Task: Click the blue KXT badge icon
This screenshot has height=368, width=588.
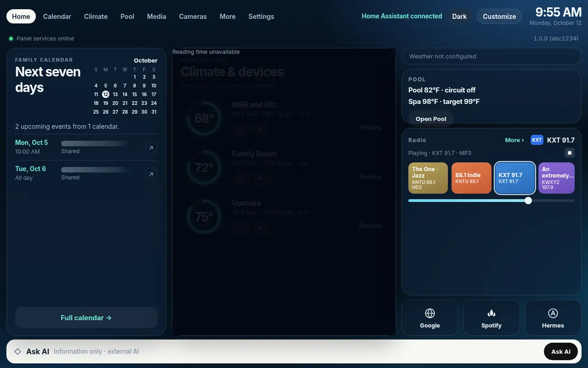Action: (x=537, y=140)
